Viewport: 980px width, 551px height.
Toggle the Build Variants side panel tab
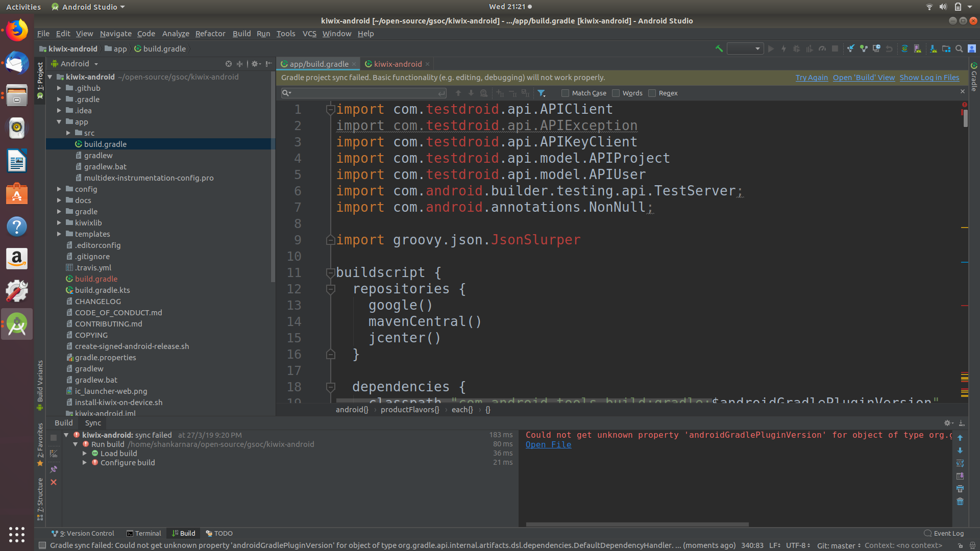point(40,385)
